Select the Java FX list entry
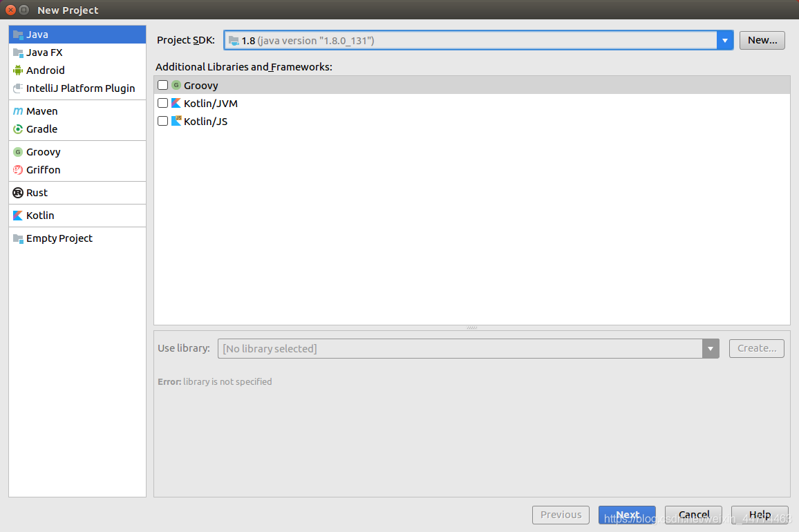This screenshot has height=532, width=799. click(x=77, y=53)
